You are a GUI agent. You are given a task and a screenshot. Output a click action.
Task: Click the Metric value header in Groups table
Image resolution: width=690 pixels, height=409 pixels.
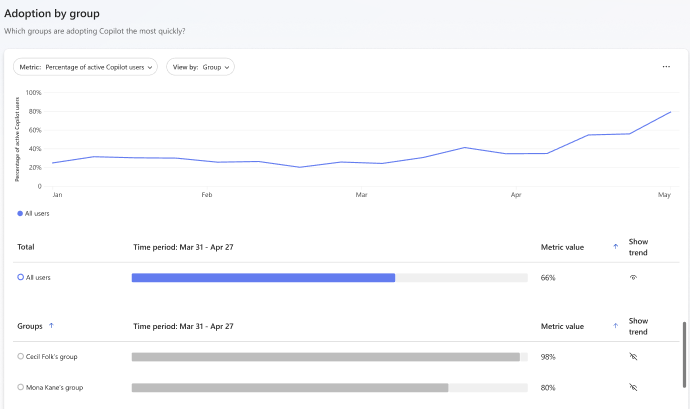coord(562,326)
